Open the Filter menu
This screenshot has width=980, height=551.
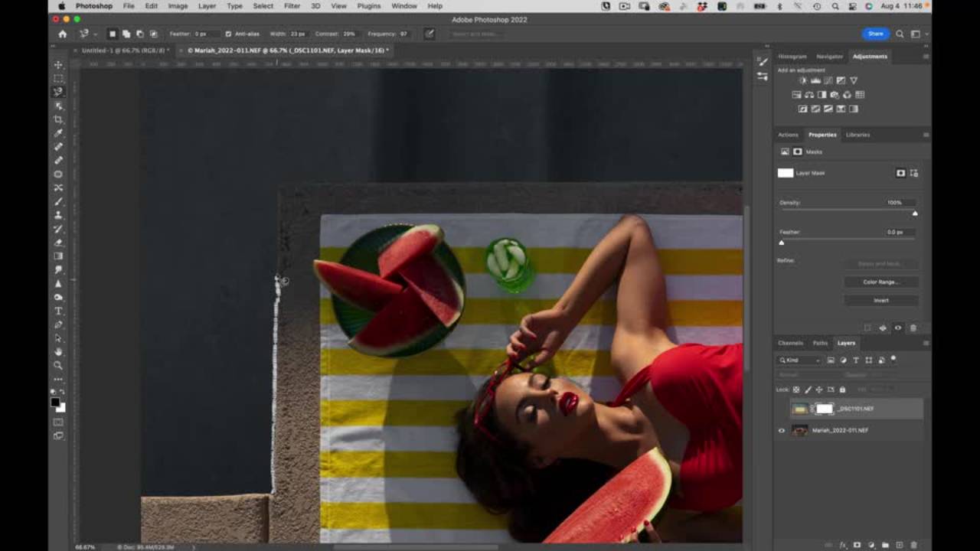292,6
